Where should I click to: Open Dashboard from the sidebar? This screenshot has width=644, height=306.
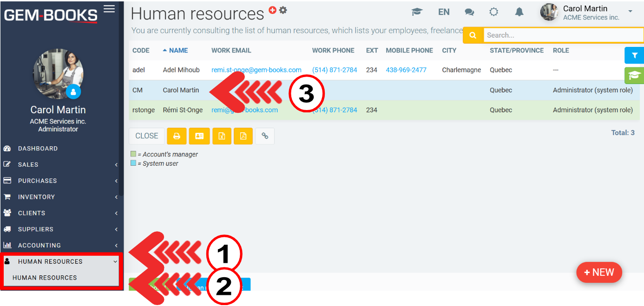(x=38, y=149)
